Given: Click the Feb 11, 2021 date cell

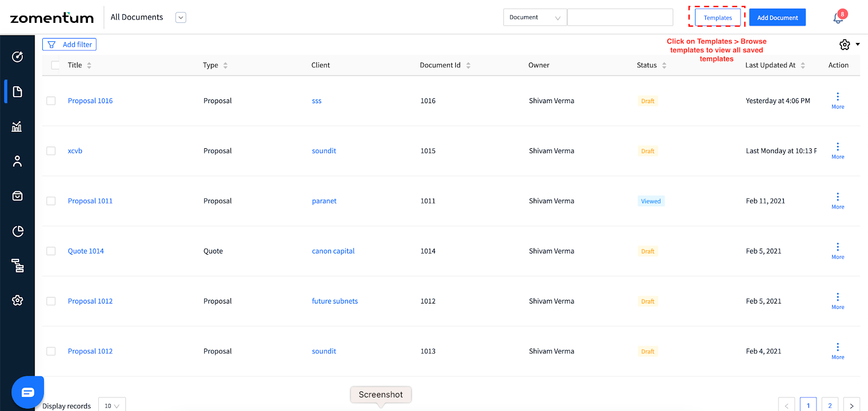Looking at the screenshot, I should [765, 201].
